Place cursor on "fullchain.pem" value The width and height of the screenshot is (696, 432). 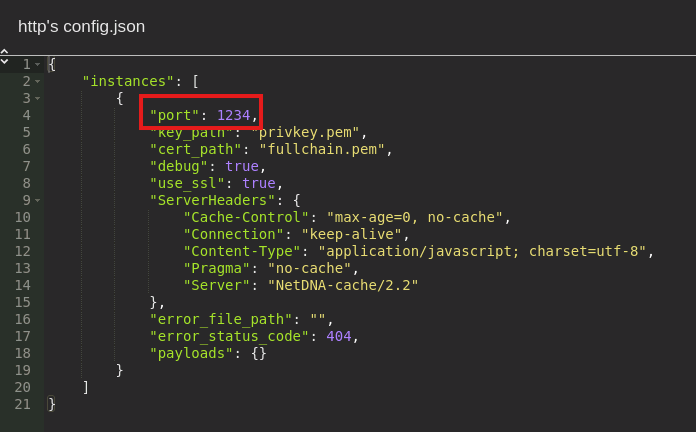(x=323, y=149)
